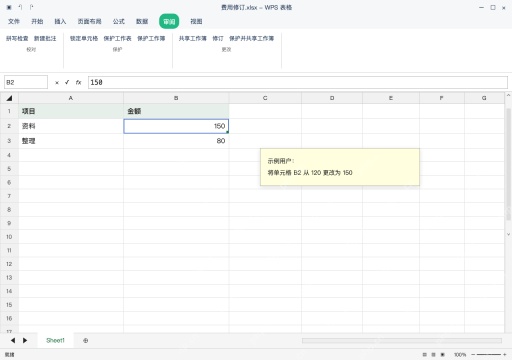Switch to the 数据 tab

coord(142,22)
